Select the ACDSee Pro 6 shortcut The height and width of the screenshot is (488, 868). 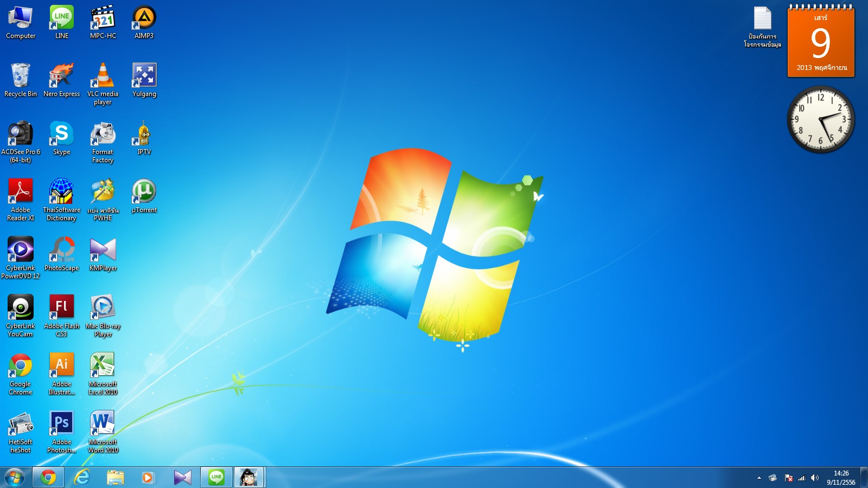point(21,142)
